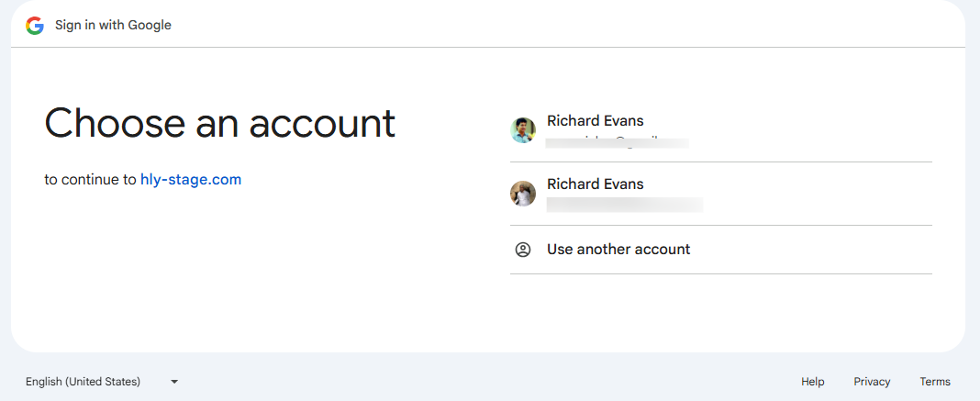Open the Help link
The image size is (980, 401).
coord(812,382)
